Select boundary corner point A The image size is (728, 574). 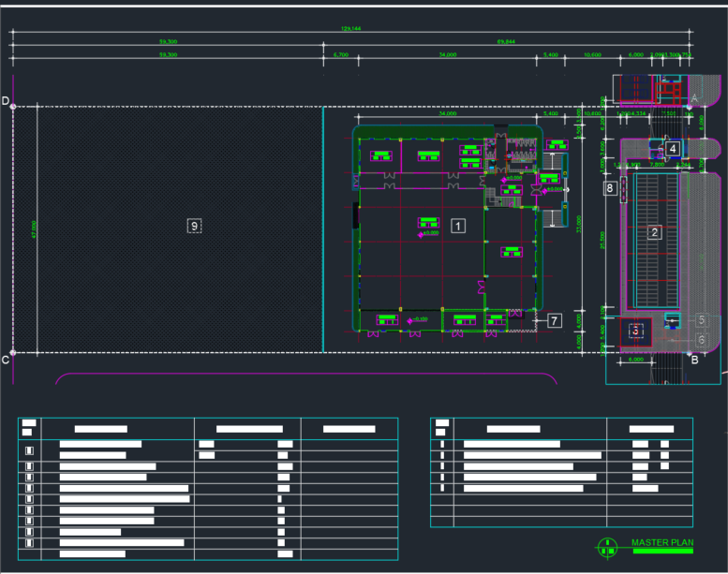(689, 107)
